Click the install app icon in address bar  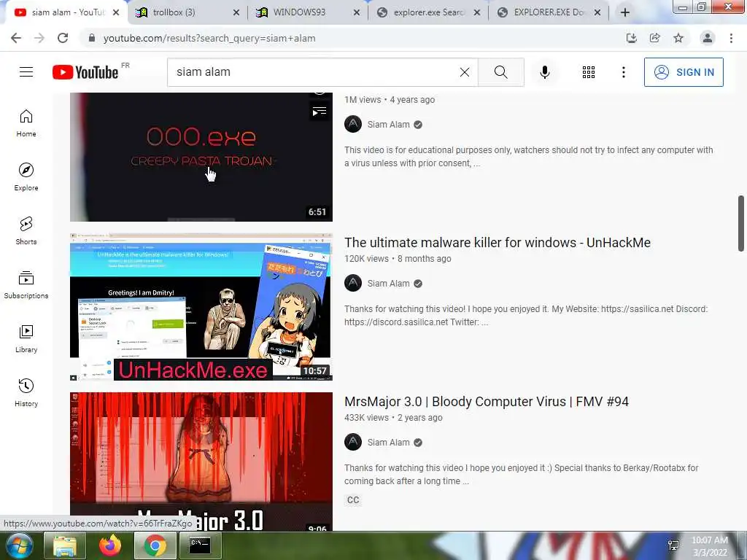[x=631, y=38]
